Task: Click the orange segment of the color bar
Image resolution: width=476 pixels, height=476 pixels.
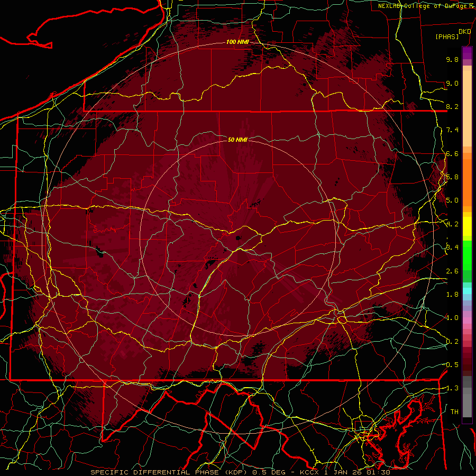Action: [x=467, y=182]
